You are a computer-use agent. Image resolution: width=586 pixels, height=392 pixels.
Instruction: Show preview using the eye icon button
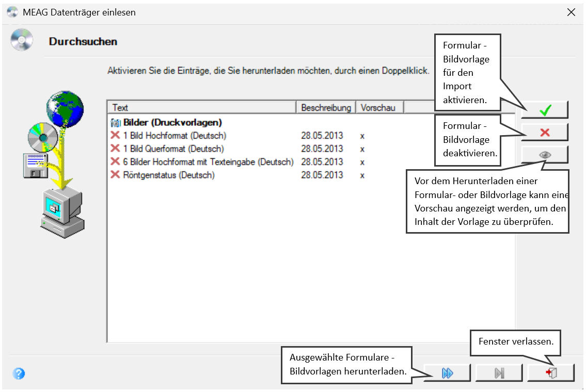[545, 155]
